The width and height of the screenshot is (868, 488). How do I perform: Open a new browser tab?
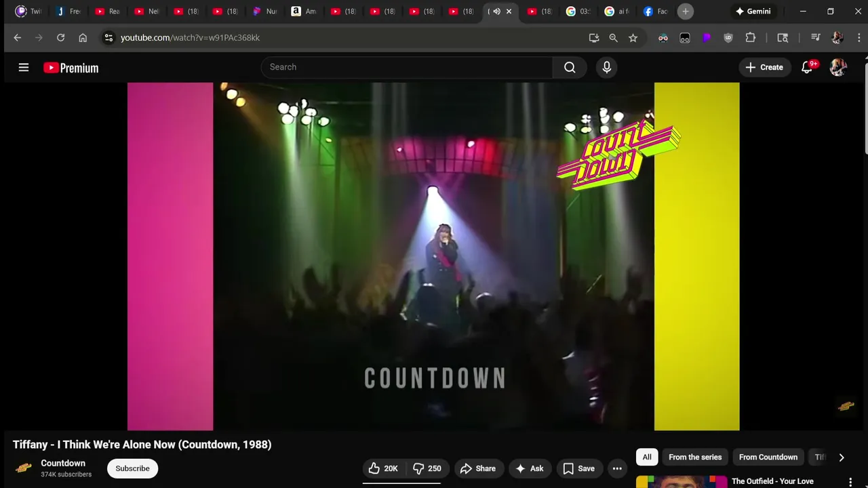click(686, 12)
